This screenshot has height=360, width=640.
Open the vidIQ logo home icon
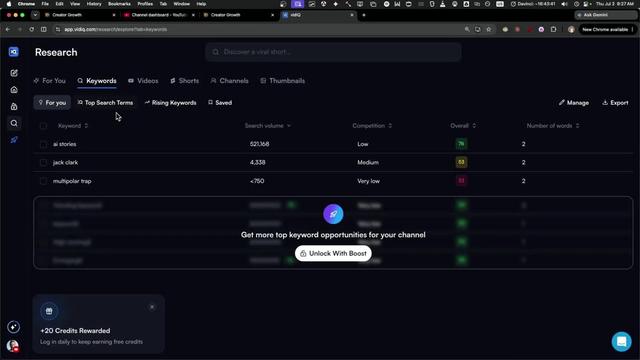click(13, 52)
